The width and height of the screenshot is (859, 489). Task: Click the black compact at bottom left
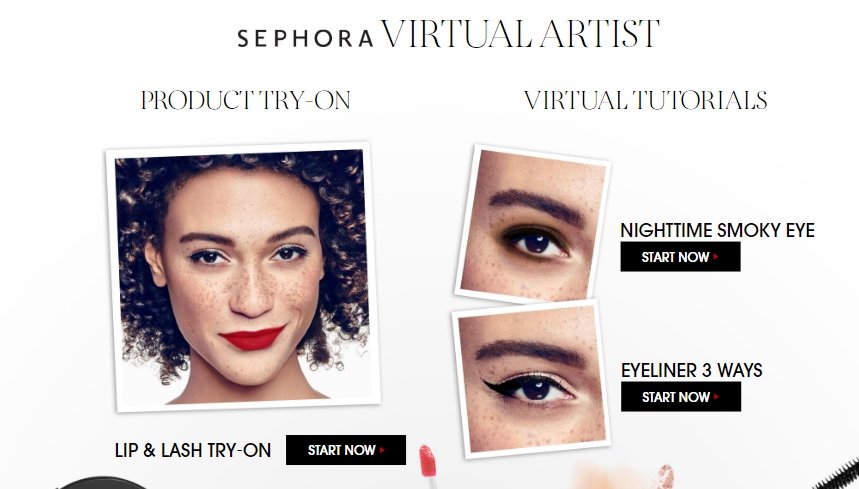tap(101, 483)
